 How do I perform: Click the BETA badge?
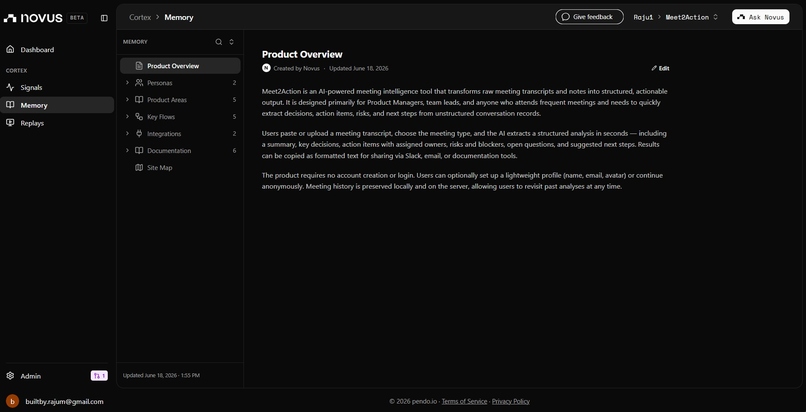(x=77, y=18)
